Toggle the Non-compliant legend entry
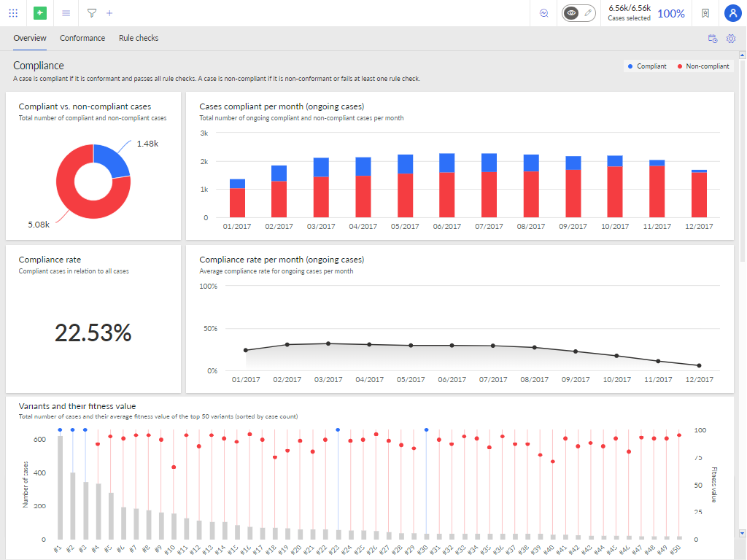This screenshot has width=747, height=560. [703, 66]
